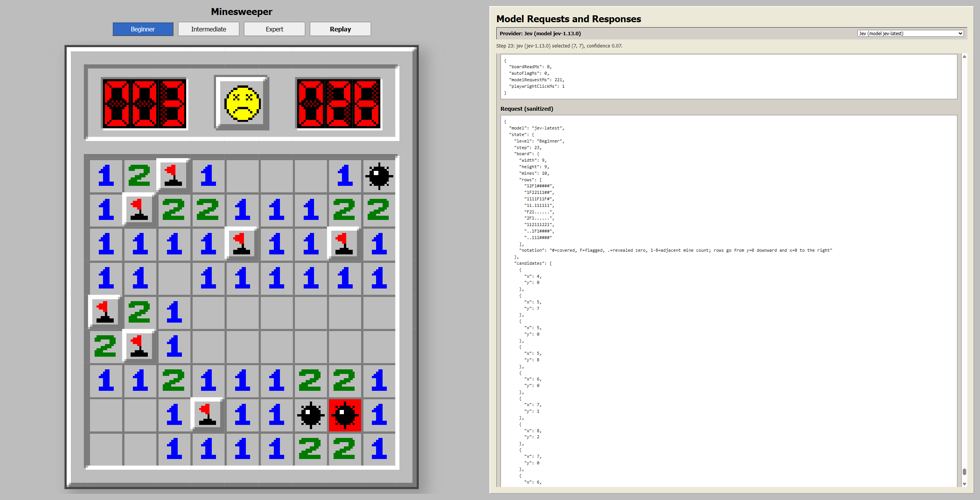Image resolution: width=980 pixels, height=500 pixels.
Task: Click the '"model": "jev-latest"' line
Action: [x=537, y=128]
